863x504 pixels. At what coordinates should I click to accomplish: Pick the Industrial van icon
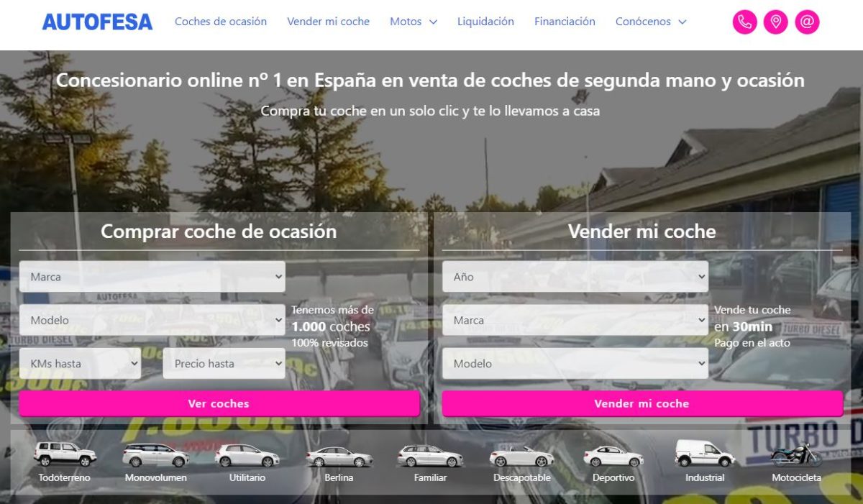[x=704, y=454]
